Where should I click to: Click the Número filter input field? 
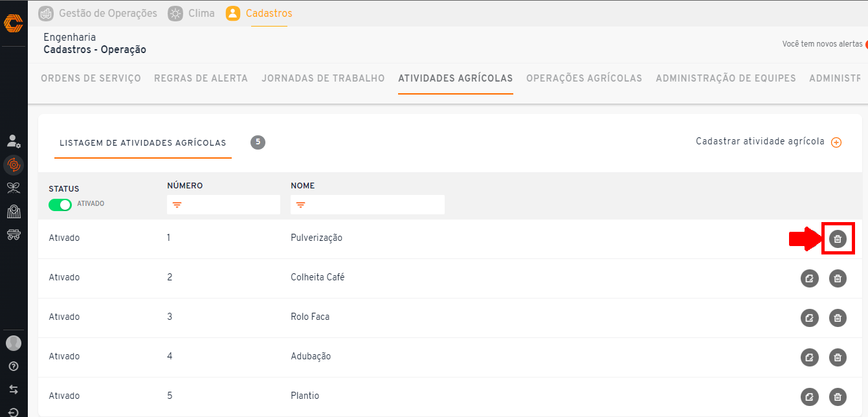pyautogui.click(x=223, y=205)
